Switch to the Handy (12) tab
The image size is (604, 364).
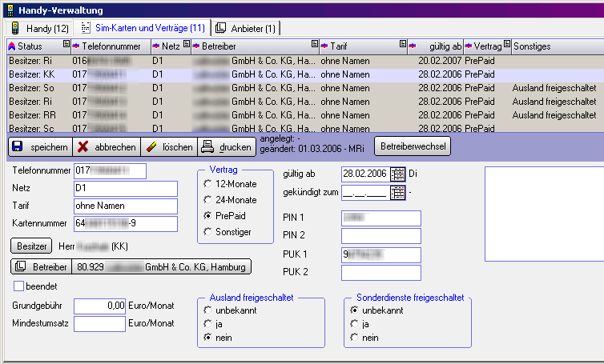(41, 29)
